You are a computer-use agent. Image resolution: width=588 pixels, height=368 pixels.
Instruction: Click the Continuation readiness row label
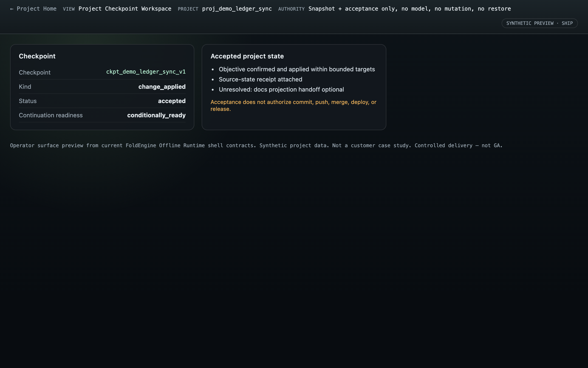coord(51,115)
